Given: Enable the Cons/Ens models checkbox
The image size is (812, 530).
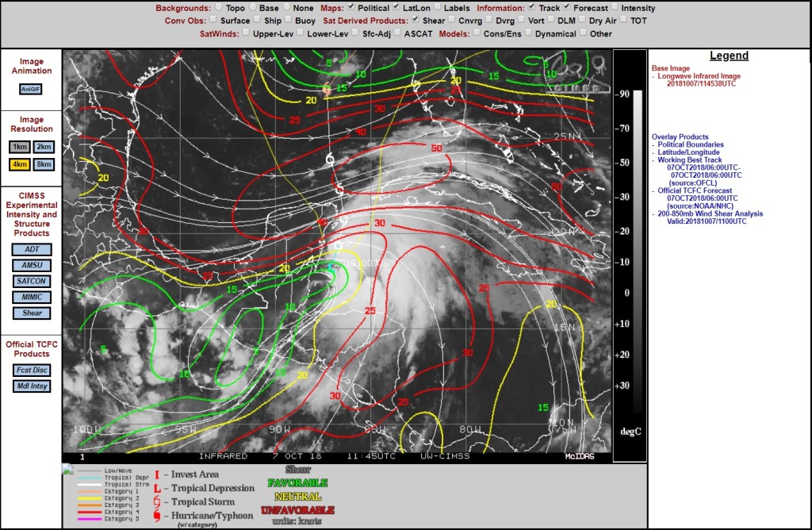Looking at the screenshot, I should pos(477,33).
